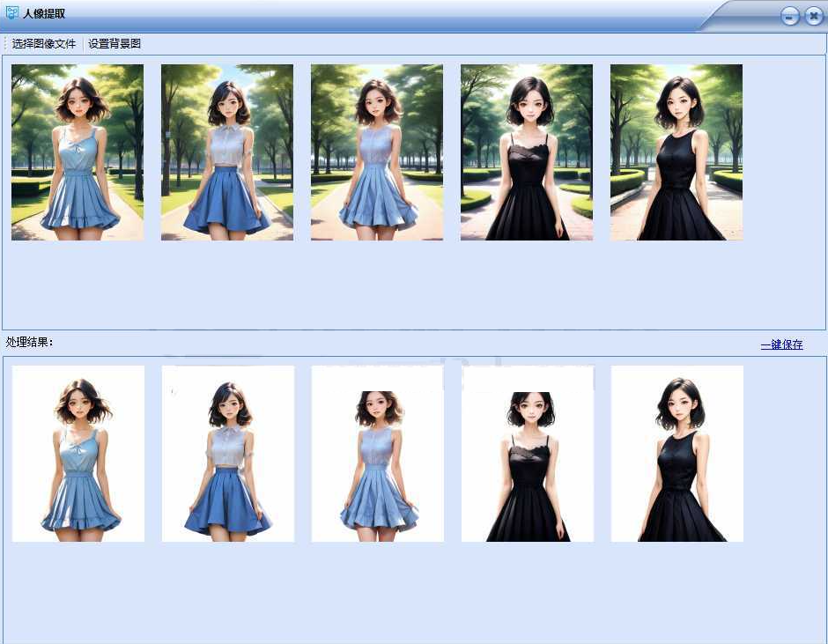828x644 pixels.
Task: Select second source photo with dark blue skirt
Action: [227, 152]
